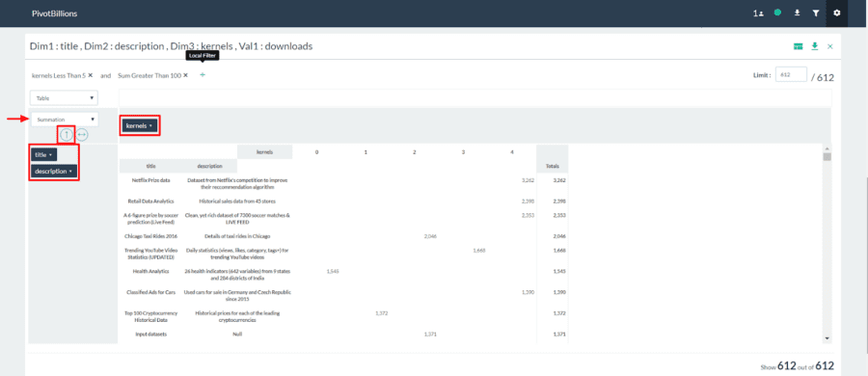Viewport: 868px width, 376px height.
Task: Click the 'Retail Data Analytics' row title
Action: [x=150, y=201]
